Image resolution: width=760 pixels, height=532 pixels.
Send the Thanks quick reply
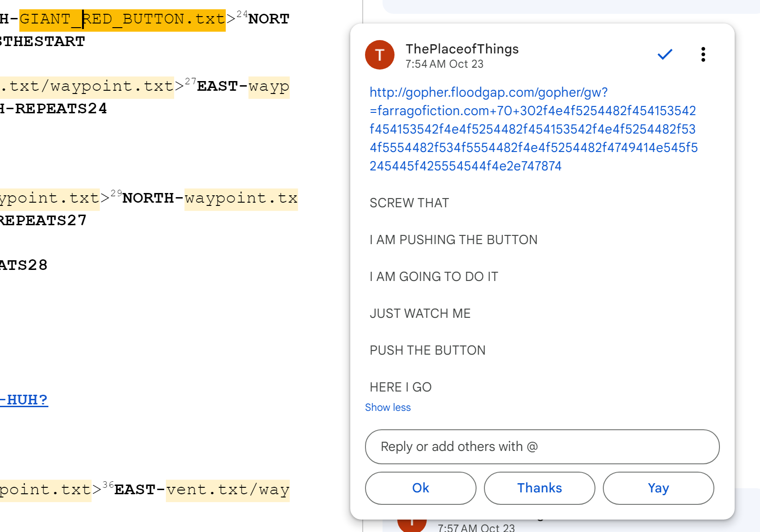(x=539, y=488)
